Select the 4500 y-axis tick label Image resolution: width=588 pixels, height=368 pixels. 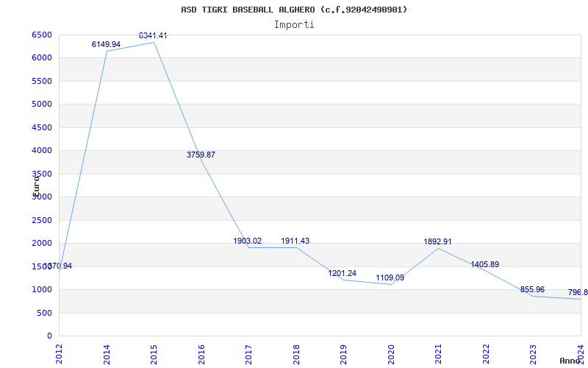point(42,127)
